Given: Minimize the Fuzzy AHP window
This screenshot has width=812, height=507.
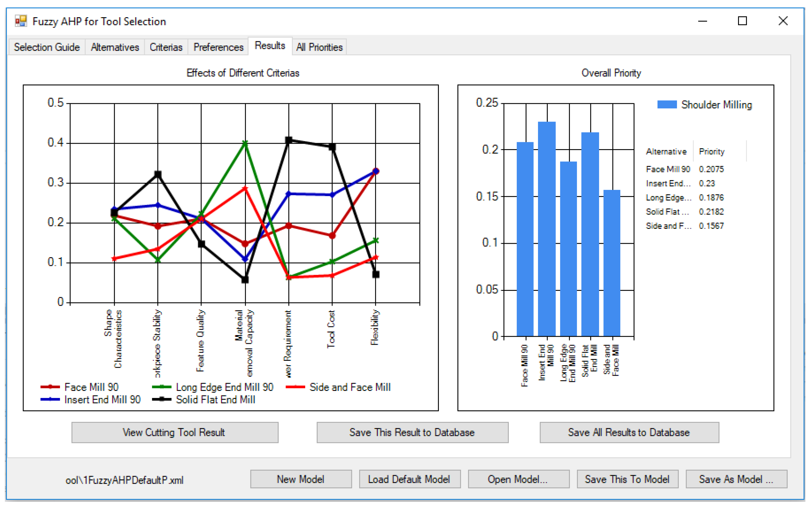Looking at the screenshot, I should (703, 21).
